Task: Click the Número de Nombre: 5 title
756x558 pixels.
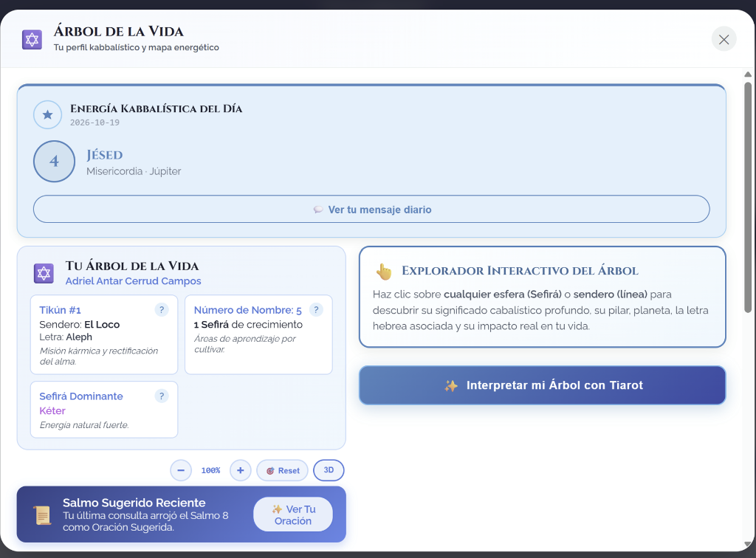Action: point(248,310)
